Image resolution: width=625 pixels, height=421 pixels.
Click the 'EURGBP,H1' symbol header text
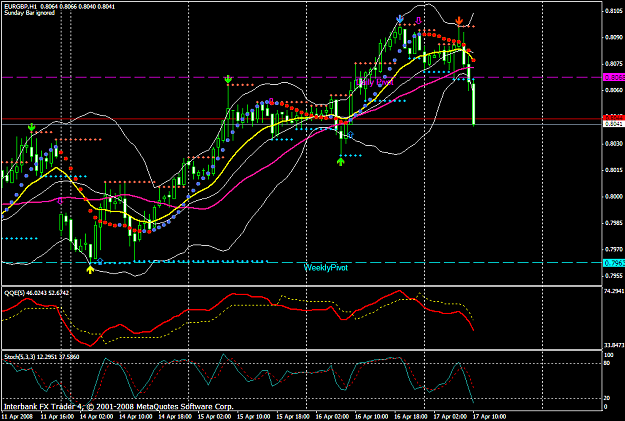20,7
